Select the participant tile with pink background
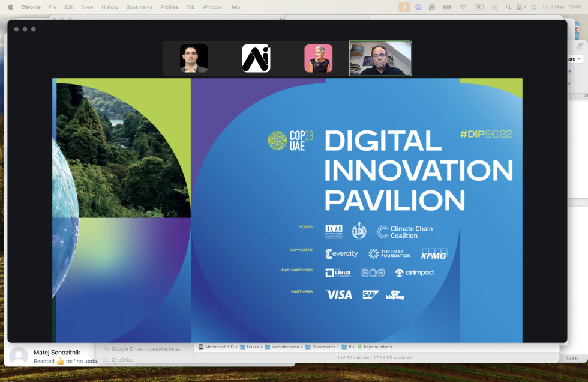The image size is (588, 382). click(318, 58)
